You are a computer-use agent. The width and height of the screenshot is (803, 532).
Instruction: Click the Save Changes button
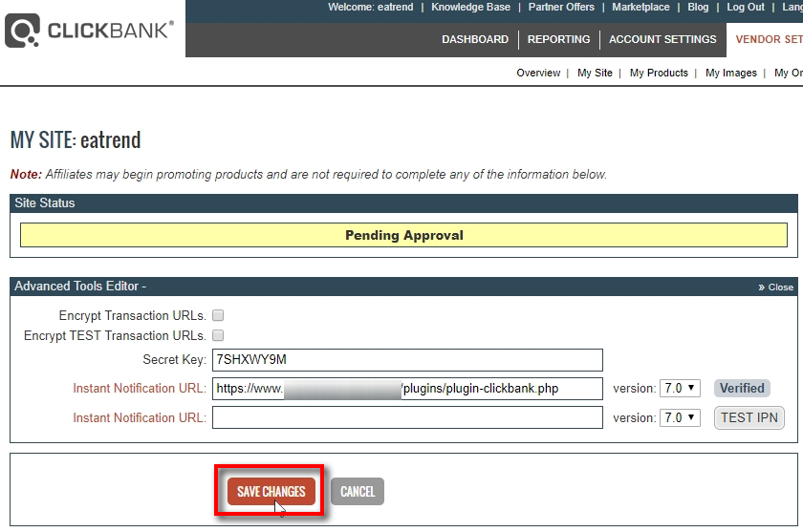(271, 491)
